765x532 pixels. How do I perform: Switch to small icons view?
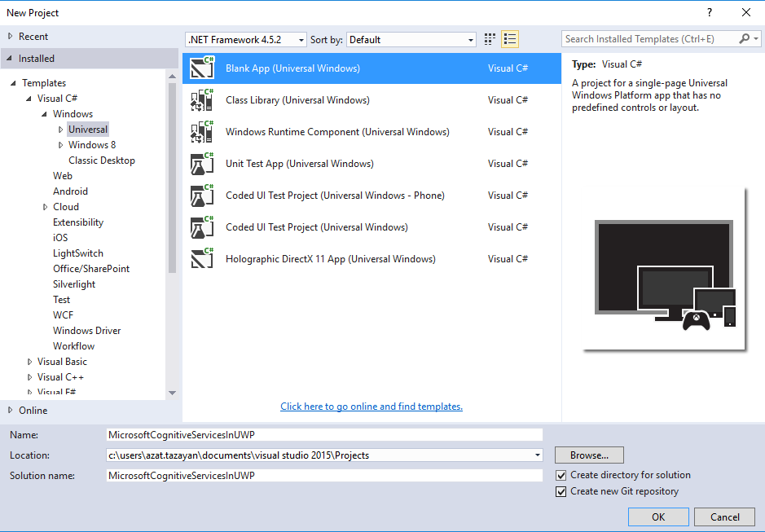point(490,39)
